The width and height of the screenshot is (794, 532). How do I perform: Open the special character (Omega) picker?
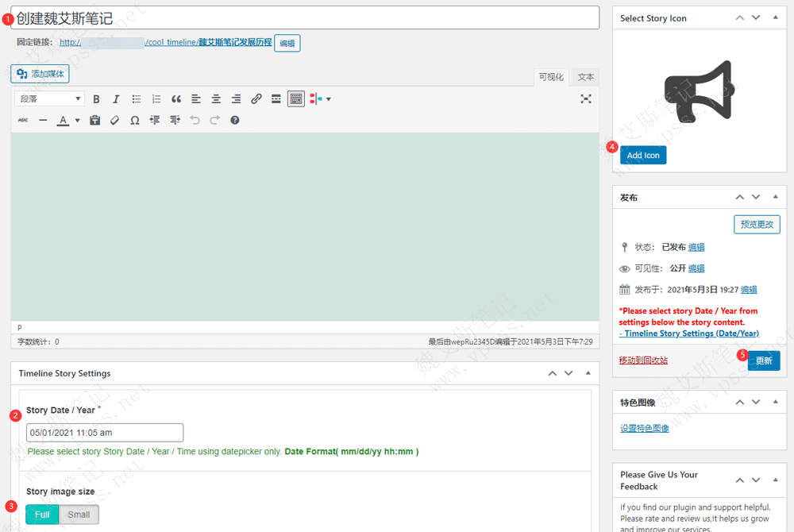point(135,121)
